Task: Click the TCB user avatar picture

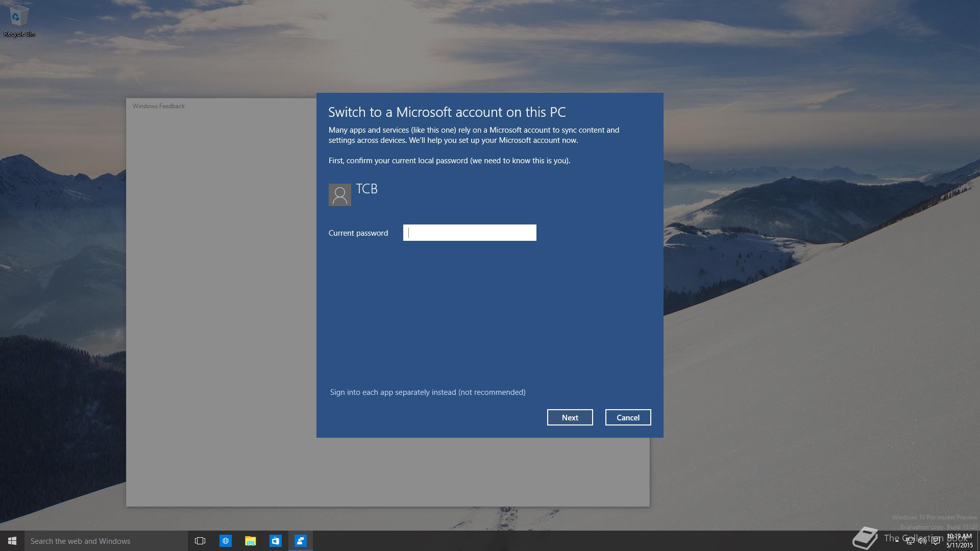Action: (x=340, y=195)
